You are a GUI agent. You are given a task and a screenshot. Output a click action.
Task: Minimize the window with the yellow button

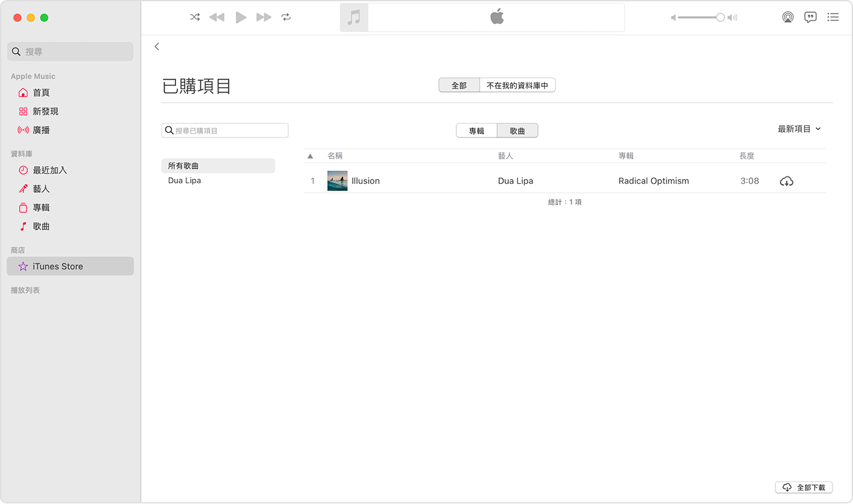30,18
